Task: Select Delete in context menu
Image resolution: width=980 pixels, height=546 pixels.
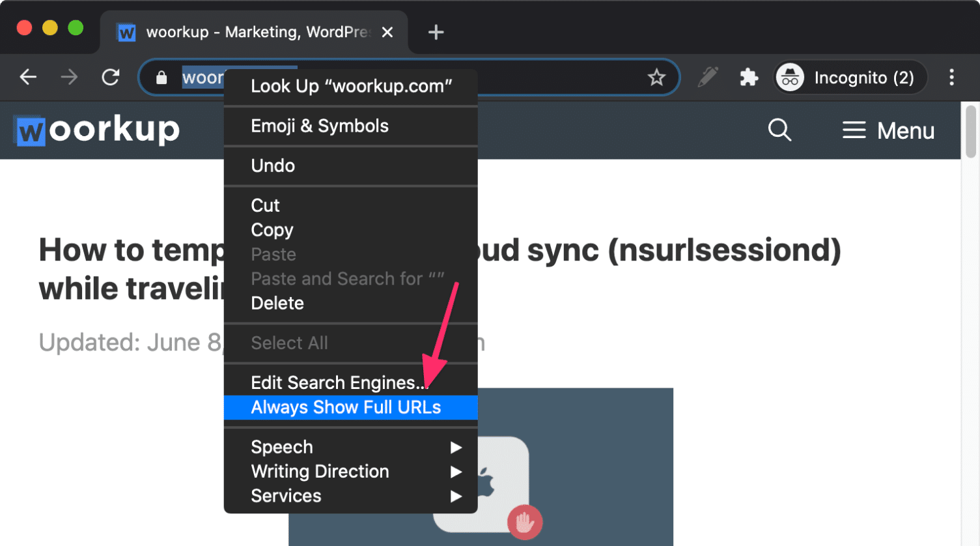Action: (351, 303)
